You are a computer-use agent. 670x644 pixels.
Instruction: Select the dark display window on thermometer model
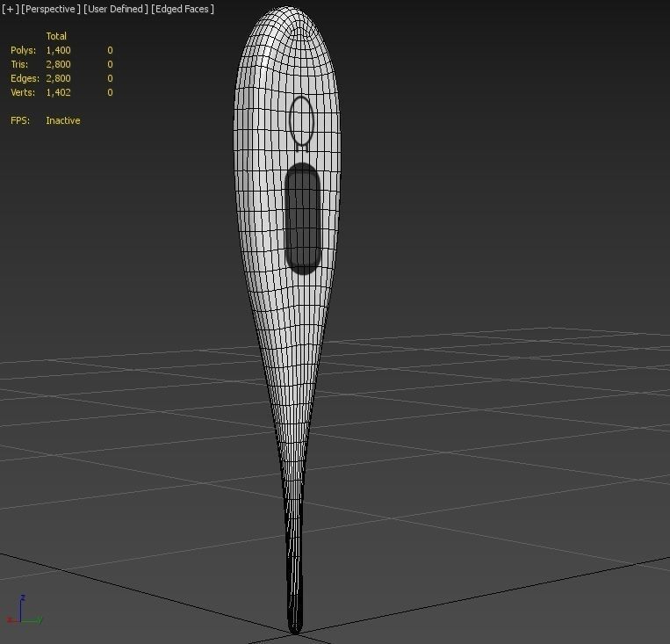(303, 219)
